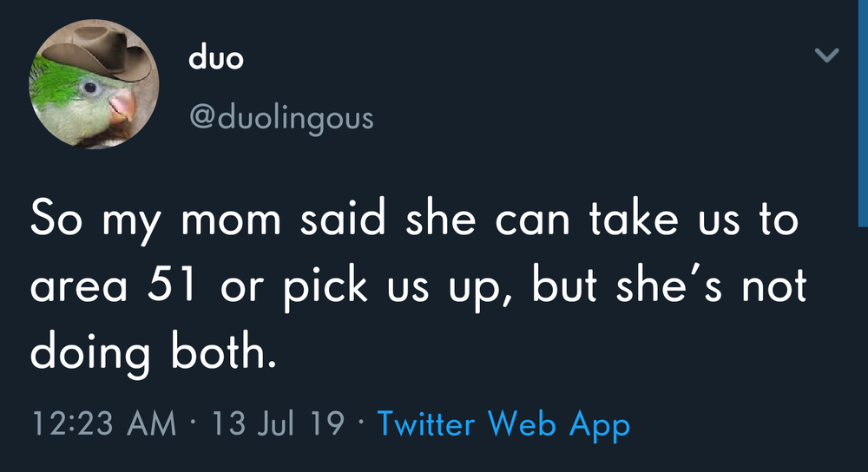Click the word "Twitter" in source label
Viewport: 868px width, 472px height.
tap(425, 424)
